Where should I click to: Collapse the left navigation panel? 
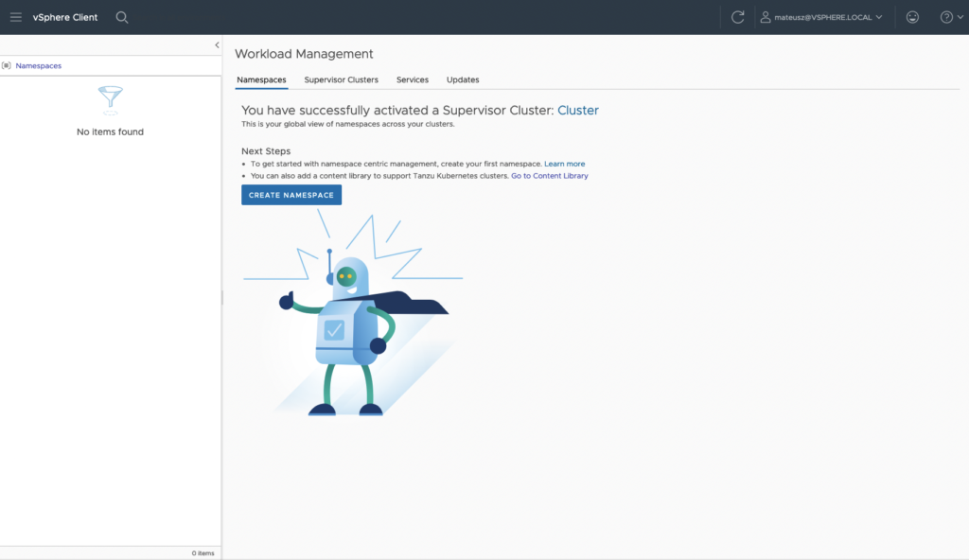pos(217,44)
